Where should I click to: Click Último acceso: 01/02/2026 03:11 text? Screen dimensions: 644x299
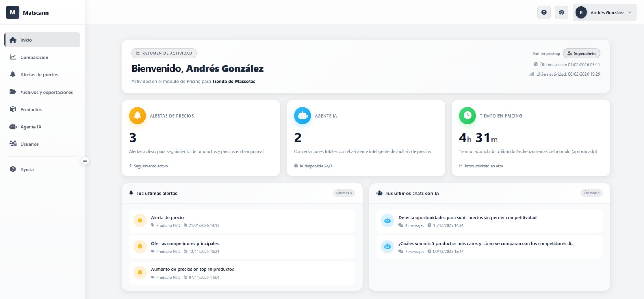570,64
